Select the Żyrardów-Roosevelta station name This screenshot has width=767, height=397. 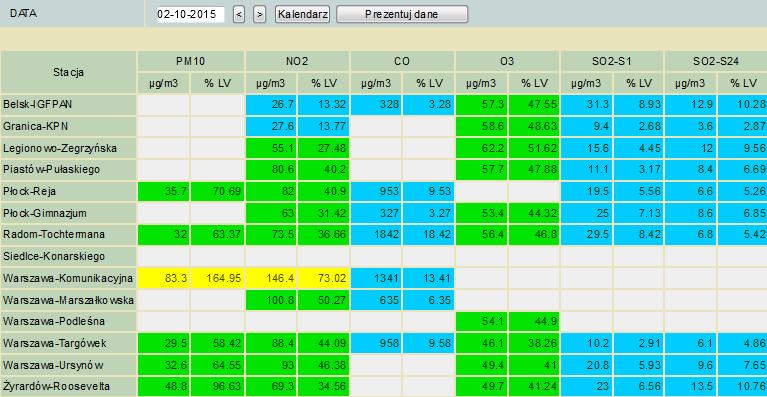(56, 387)
